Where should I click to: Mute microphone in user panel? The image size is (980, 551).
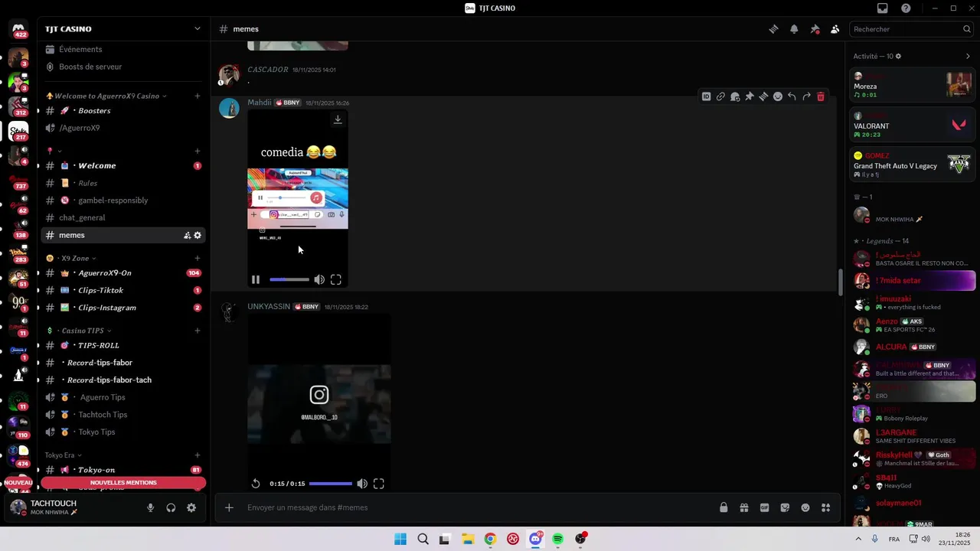click(150, 507)
